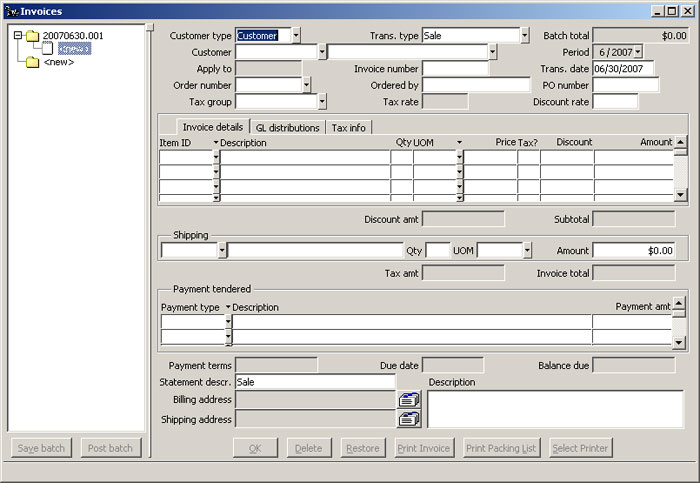Click first row Price cell in details
The height and width of the screenshot is (483, 700).
[x=490, y=157]
